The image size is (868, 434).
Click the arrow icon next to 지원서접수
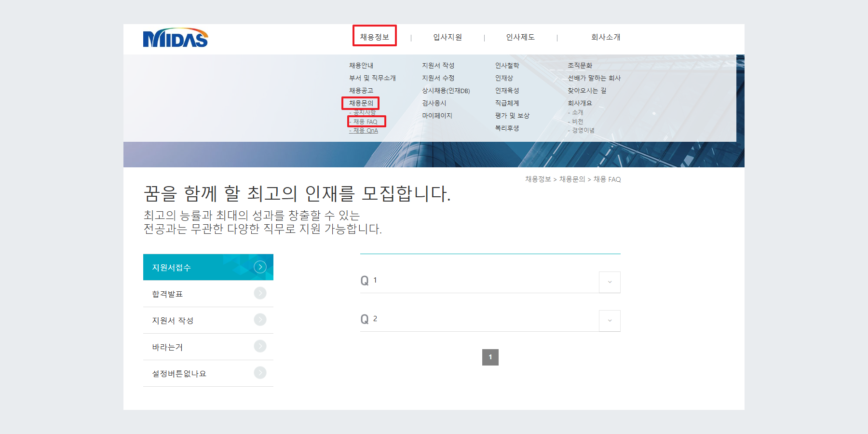pos(260,267)
